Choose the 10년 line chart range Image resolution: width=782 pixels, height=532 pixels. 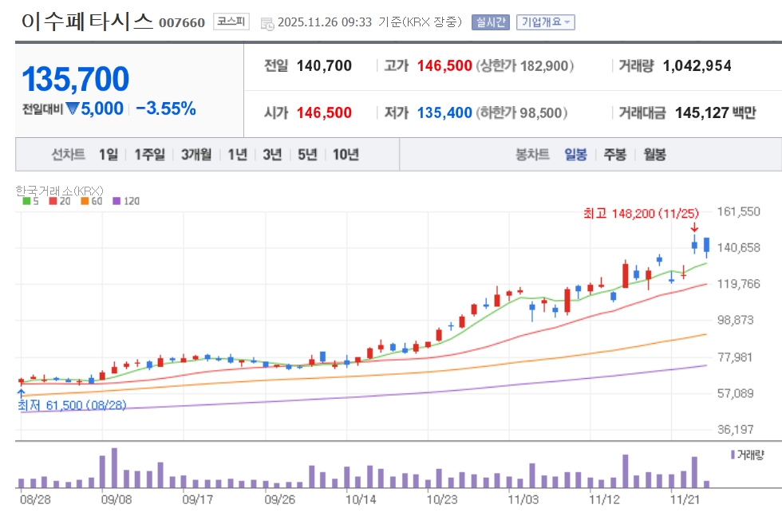tap(346, 155)
